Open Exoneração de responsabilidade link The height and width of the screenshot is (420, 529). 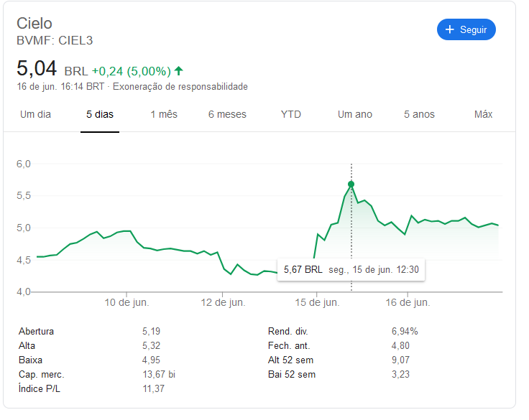(180, 87)
